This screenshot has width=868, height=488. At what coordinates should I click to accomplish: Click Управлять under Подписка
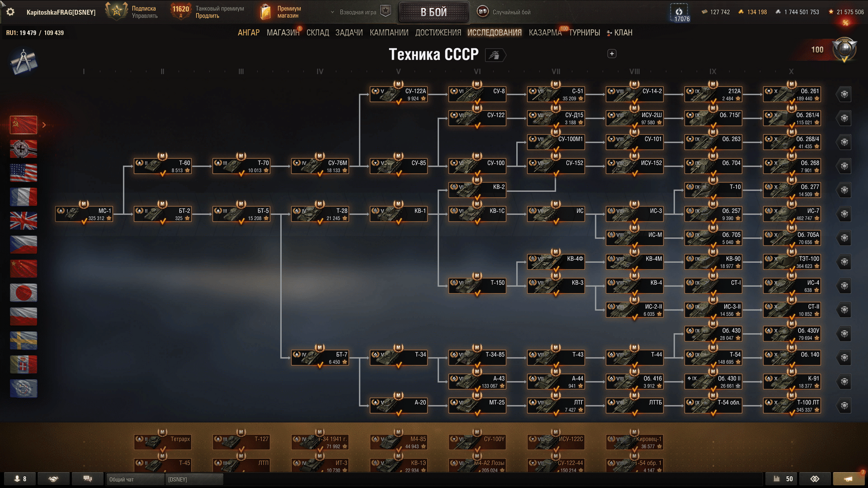click(x=145, y=16)
